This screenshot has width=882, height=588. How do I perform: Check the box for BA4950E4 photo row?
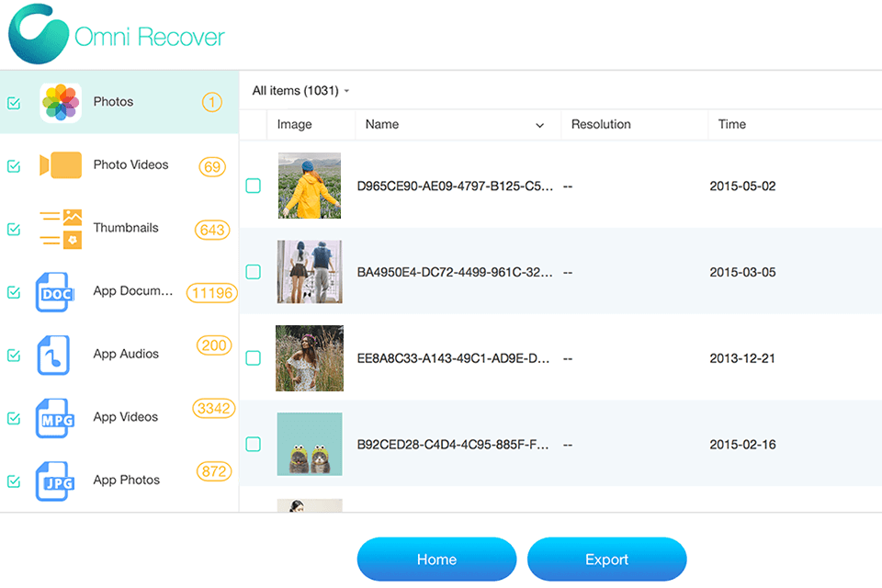click(254, 272)
